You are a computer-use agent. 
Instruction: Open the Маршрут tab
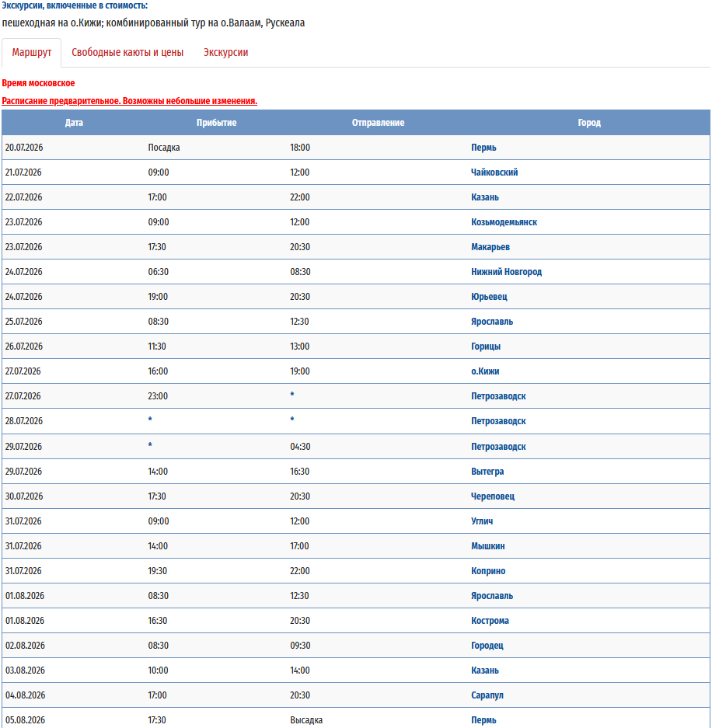point(32,53)
